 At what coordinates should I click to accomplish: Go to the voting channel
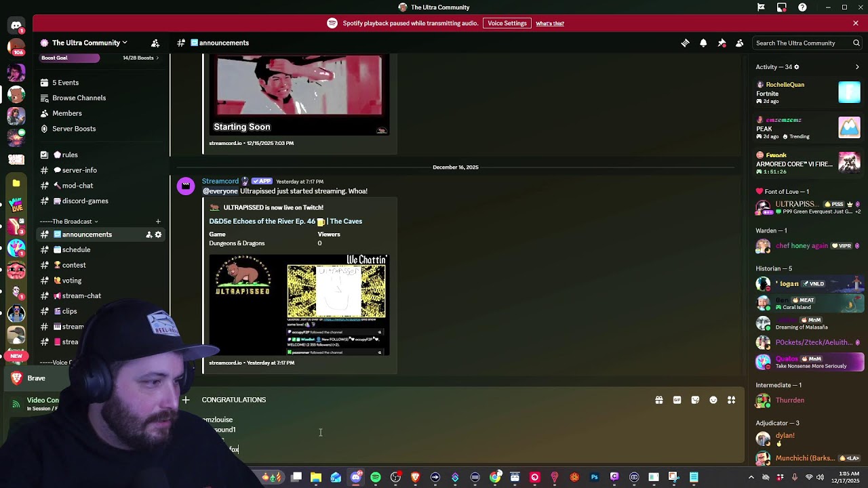coord(102,281)
